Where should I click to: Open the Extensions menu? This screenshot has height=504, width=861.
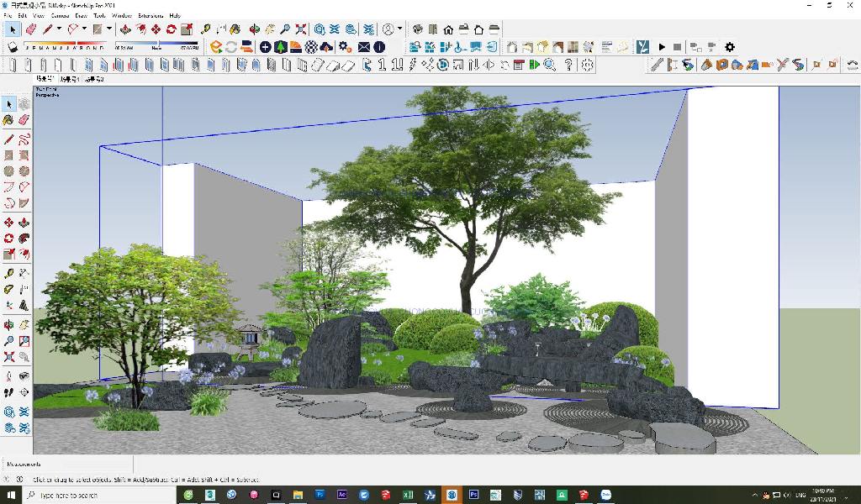(151, 15)
